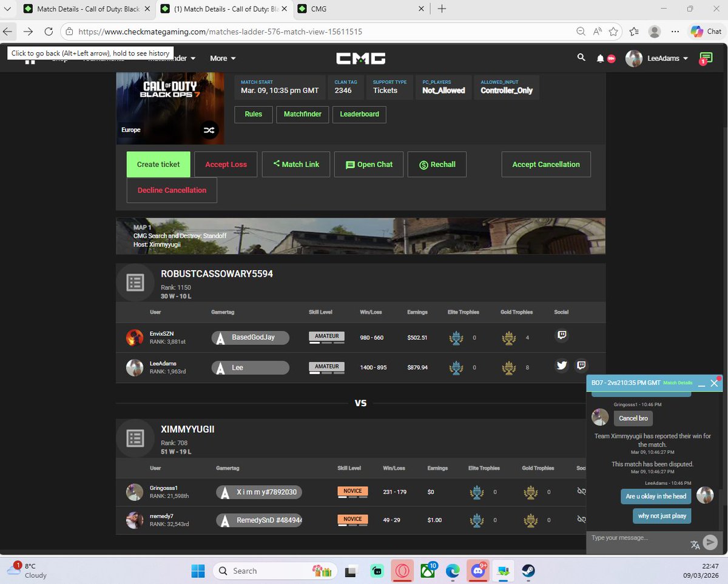This screenshot has width=728, height=584.
Task: Select the (1) Match Details active tab
Action: coord(223,9)
